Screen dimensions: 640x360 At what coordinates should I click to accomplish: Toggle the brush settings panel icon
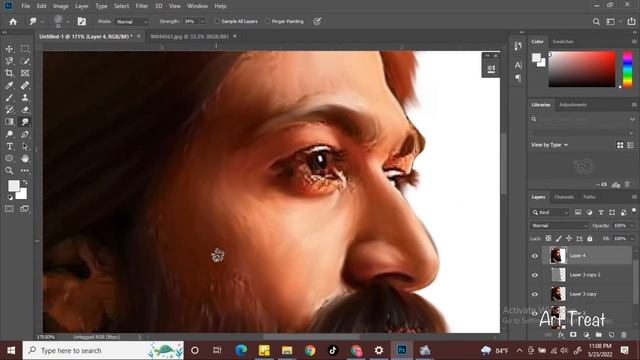point(82,21)
